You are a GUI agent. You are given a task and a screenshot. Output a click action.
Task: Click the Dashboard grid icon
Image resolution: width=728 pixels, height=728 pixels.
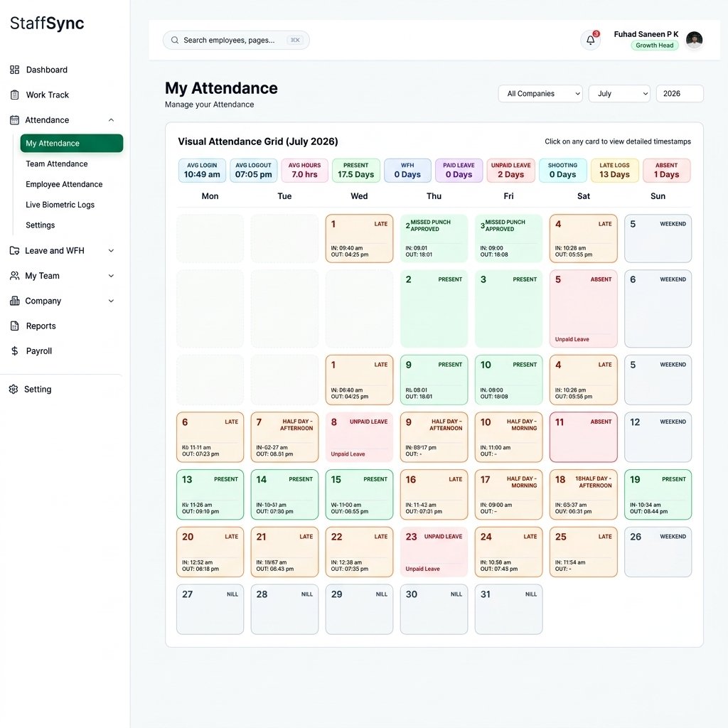tap(14, 70)
